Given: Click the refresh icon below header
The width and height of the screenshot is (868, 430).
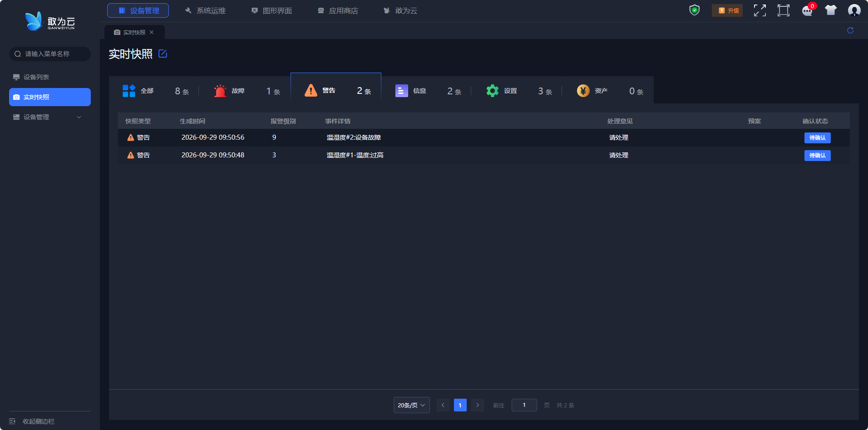Looking at the screenshot, I should point(850,30).
